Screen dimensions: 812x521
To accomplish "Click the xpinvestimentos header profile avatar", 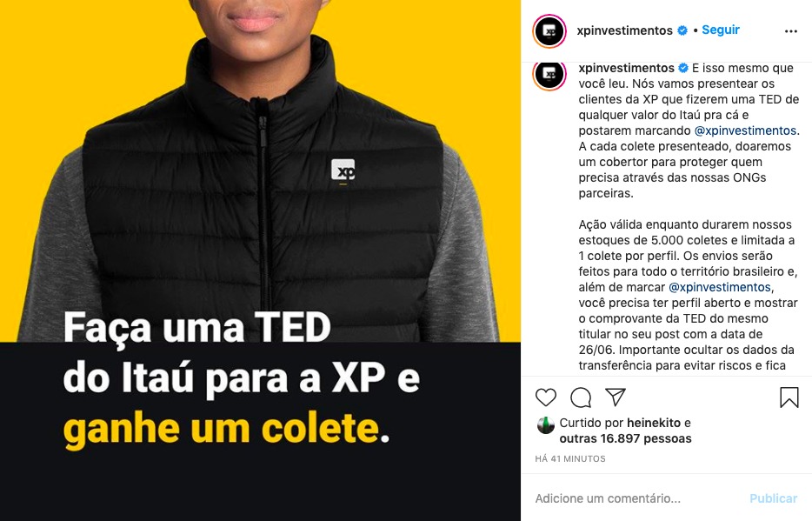I will click(549, 31).
